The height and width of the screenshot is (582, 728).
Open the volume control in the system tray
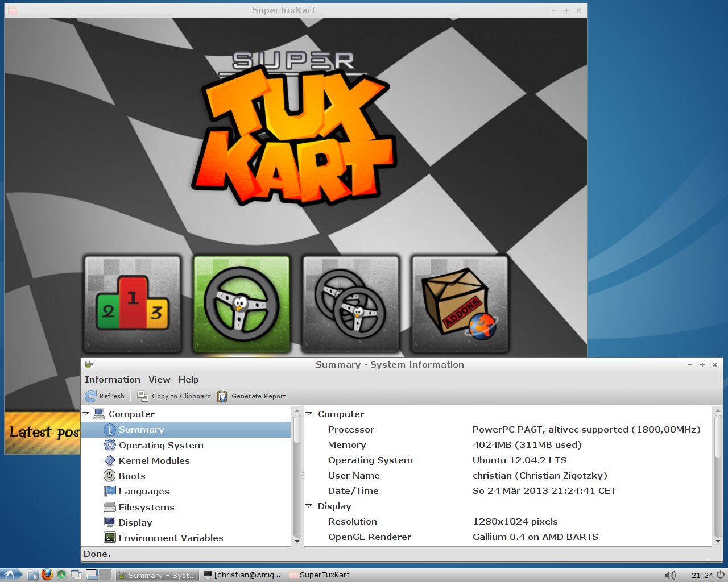click(x=671, y=575)
